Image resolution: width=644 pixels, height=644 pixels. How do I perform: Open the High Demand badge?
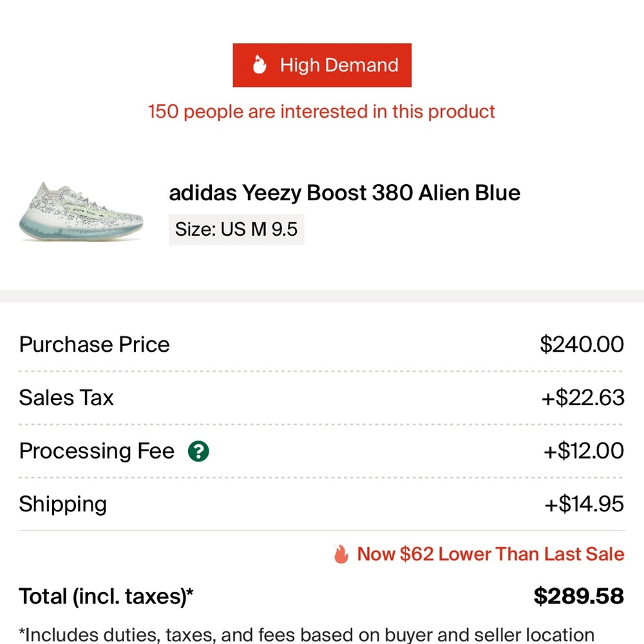[x=322, y=64]
